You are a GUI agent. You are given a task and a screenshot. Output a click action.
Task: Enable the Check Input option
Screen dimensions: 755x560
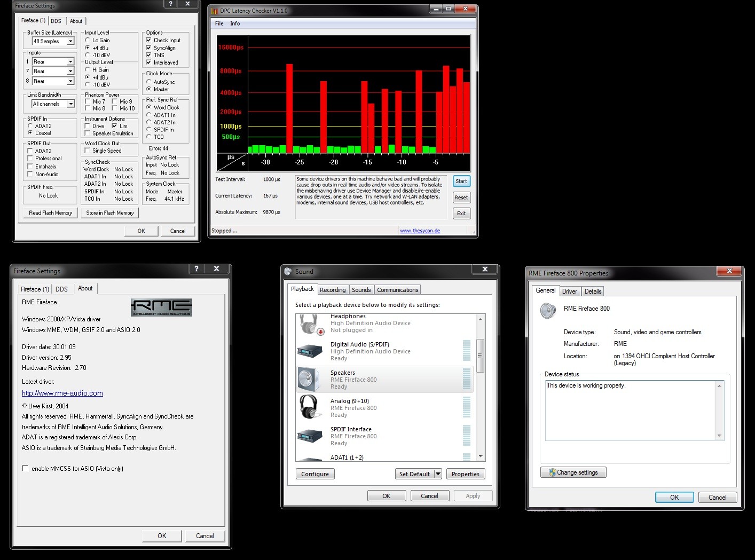click(x=148, y=40)
